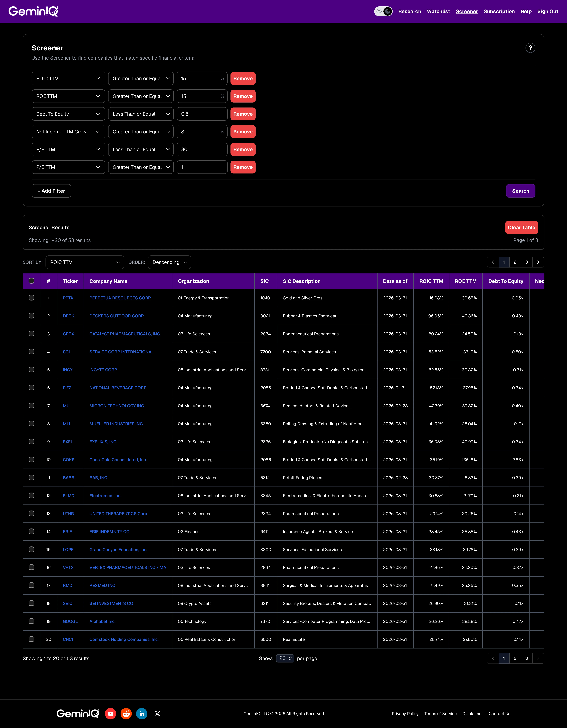
Task: Open the Reddit icon in the footer
Action: click(x=126, y=714)
